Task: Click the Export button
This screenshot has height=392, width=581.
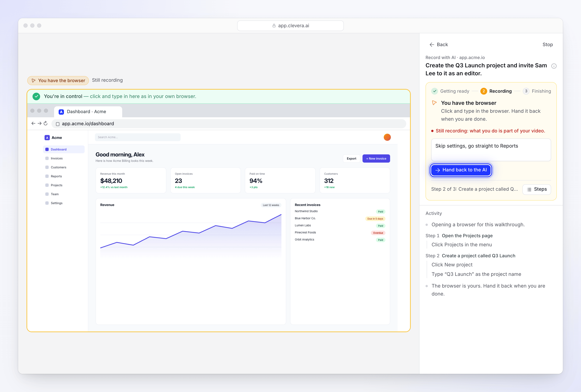Action: coord(351,159)
